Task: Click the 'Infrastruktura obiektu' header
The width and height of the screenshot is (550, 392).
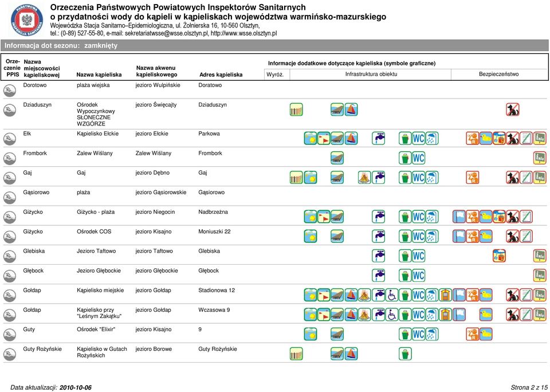Action: point(371,75)
